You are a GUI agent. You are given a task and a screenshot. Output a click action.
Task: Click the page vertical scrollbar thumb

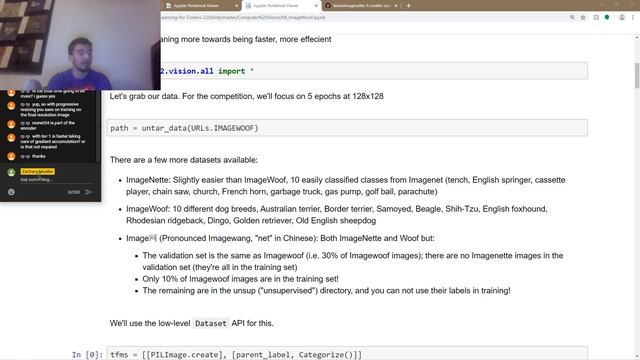[637, 76]
